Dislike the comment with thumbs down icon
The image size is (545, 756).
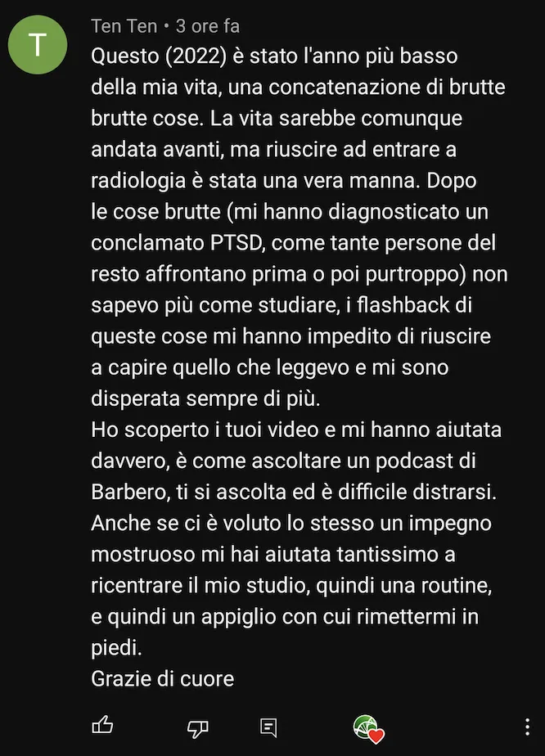click(198, 727)
